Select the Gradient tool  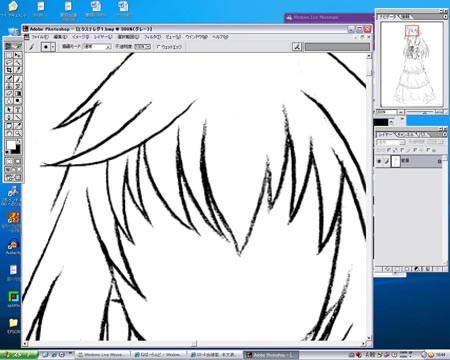click(18, 94)
